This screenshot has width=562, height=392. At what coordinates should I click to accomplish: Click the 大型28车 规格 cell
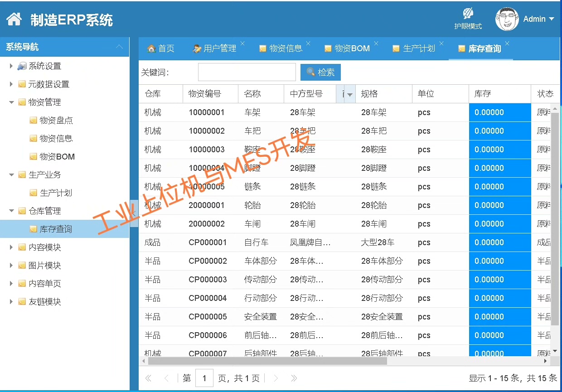click(x=384, y=242)
